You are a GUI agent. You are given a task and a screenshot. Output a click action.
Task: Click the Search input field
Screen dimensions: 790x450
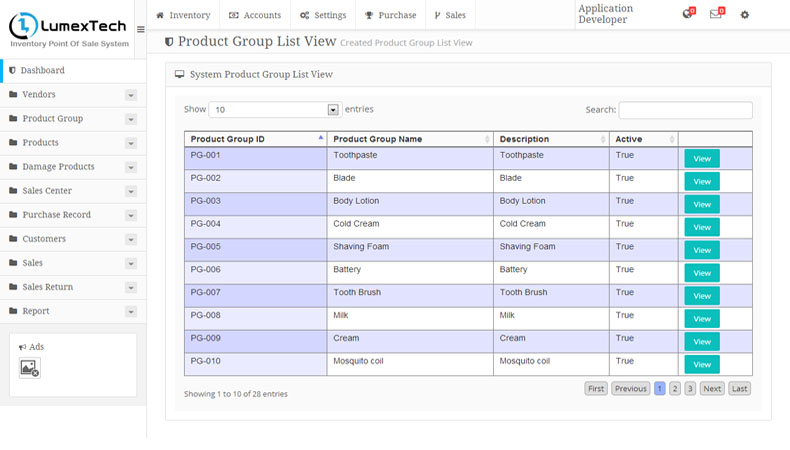pyautogui.click(x=685, y=110)
